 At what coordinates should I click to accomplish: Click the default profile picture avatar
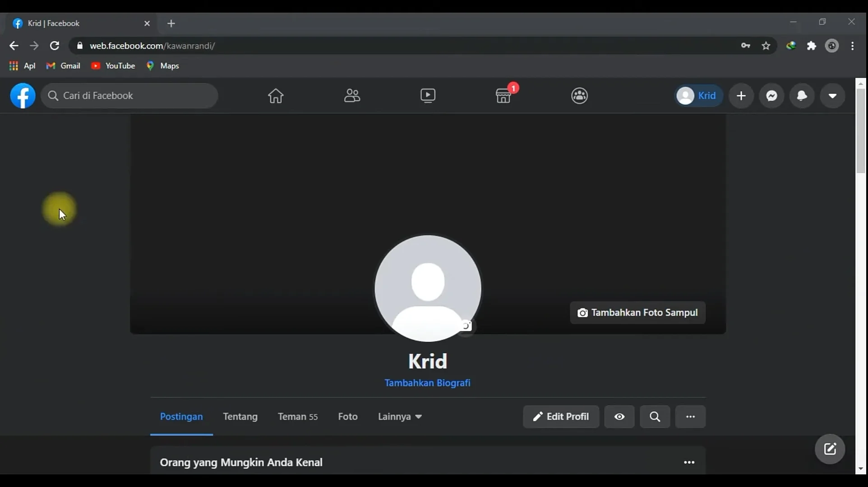point(428,289)
